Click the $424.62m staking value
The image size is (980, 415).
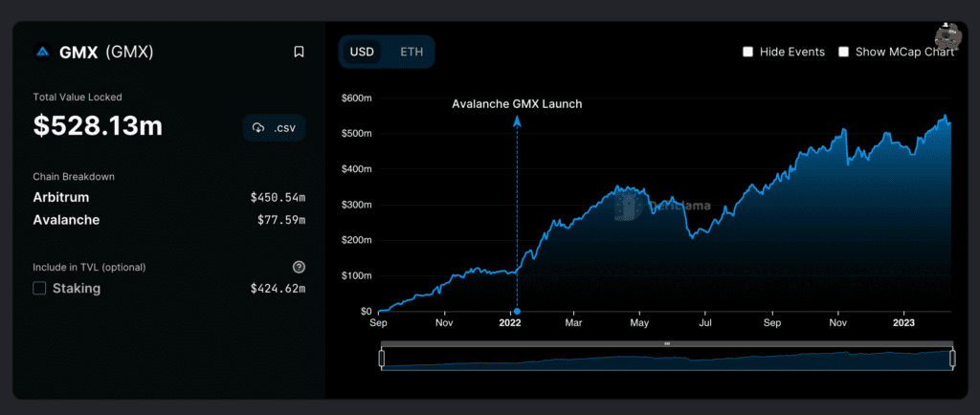[x=278, y=289]
